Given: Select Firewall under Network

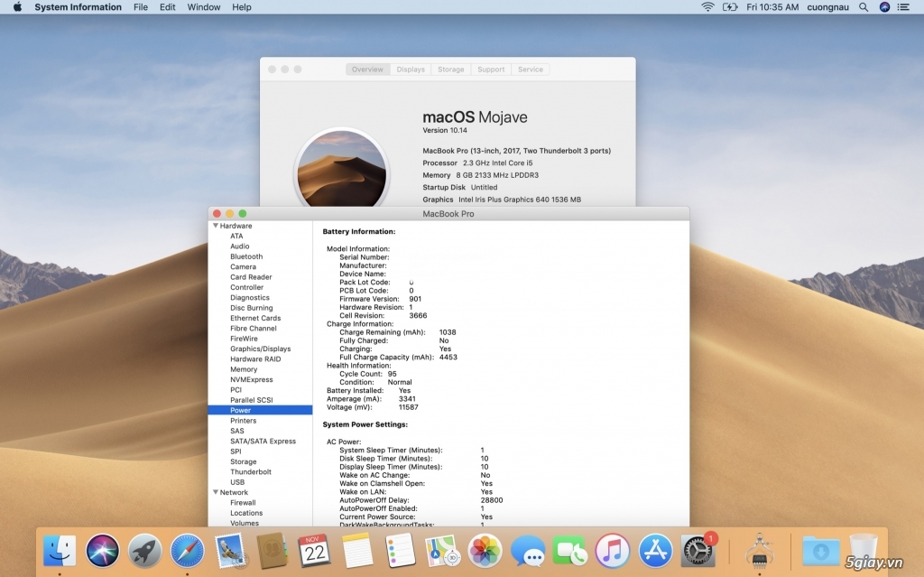Looking at the screenshot, I should tap(243, 503).
